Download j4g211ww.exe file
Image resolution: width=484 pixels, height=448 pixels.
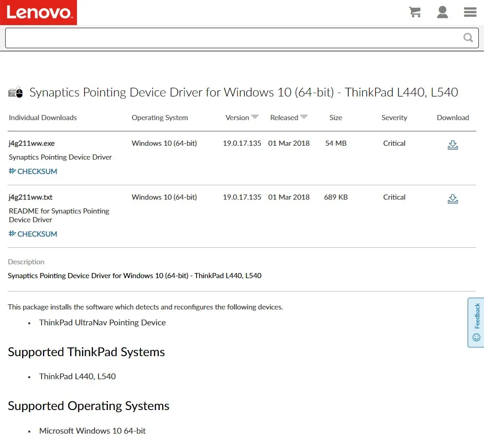pyautogui.click(x=453, y=145)
